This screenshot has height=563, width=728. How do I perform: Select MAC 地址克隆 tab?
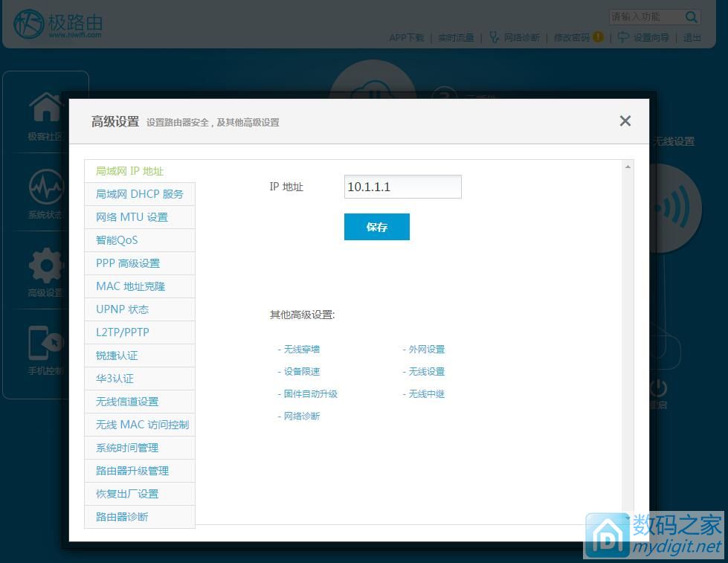pos(140,286)
